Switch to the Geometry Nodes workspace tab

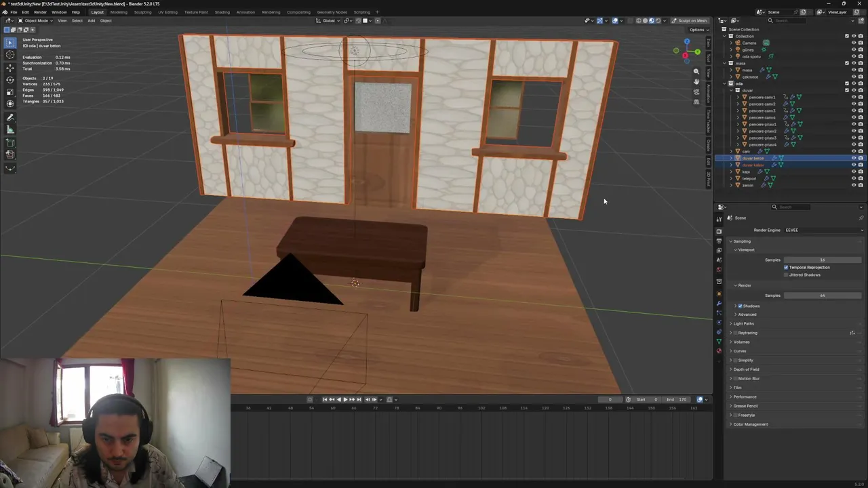click(332, 12)
